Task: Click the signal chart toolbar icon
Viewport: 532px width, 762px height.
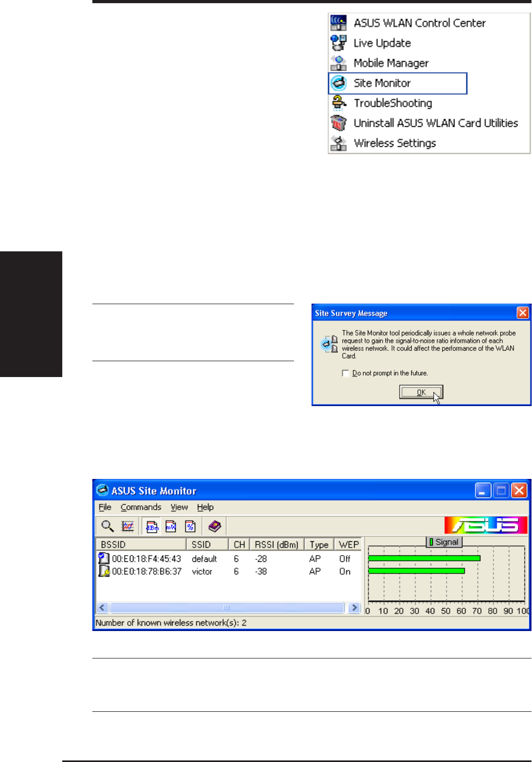Action: [x=128, y=526]
